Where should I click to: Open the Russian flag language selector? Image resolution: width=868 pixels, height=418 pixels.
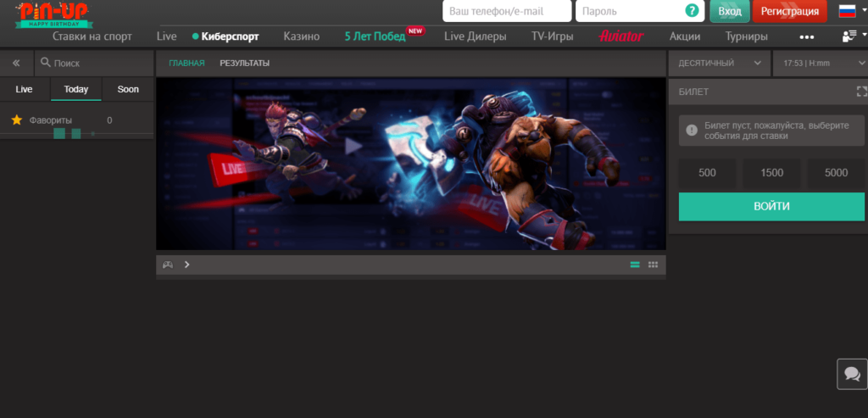(852, 11)
